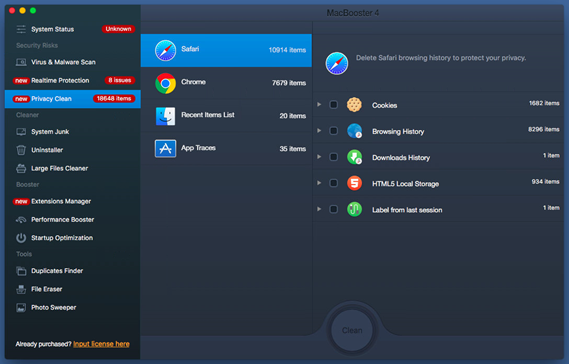Screen dimensions: 569x364
Task: Click the Cookies cookie icon
Action: (x=354, y=105)
